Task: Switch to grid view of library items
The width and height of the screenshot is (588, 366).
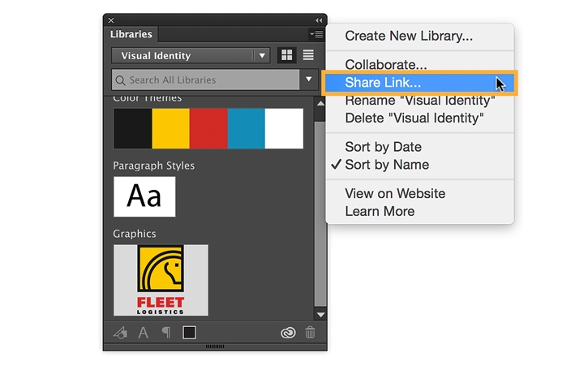Action: pos(286,55)
